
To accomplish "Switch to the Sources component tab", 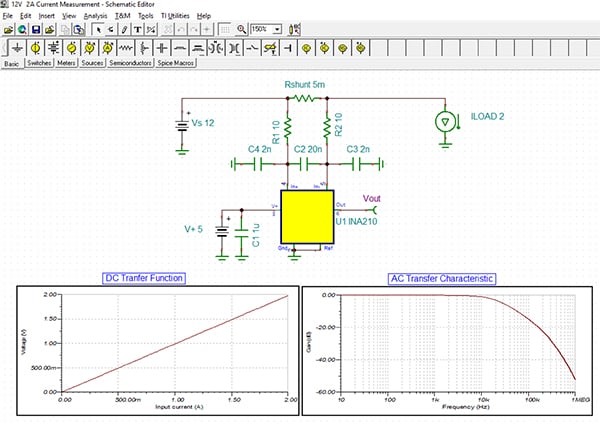I will click(92, 63).
